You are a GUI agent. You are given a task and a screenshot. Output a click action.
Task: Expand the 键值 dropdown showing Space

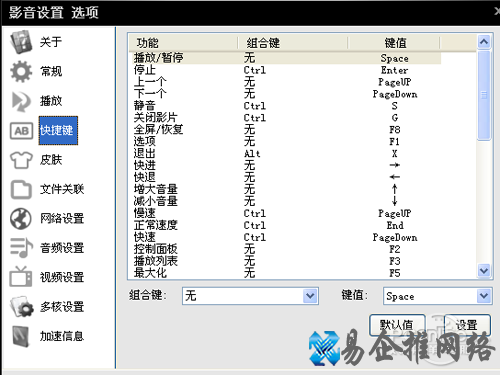(484, 296)
